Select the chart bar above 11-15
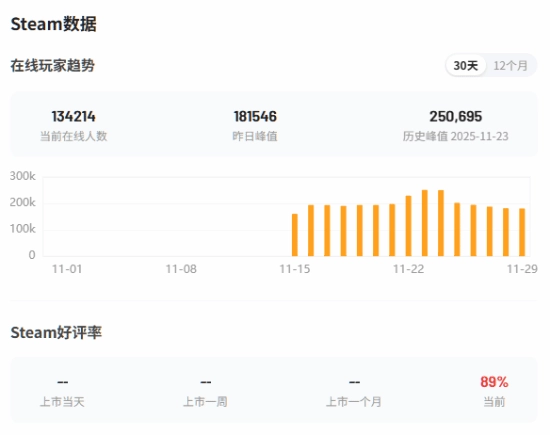The height and width of the screenshot is (435, 550). tap(295, 235)
